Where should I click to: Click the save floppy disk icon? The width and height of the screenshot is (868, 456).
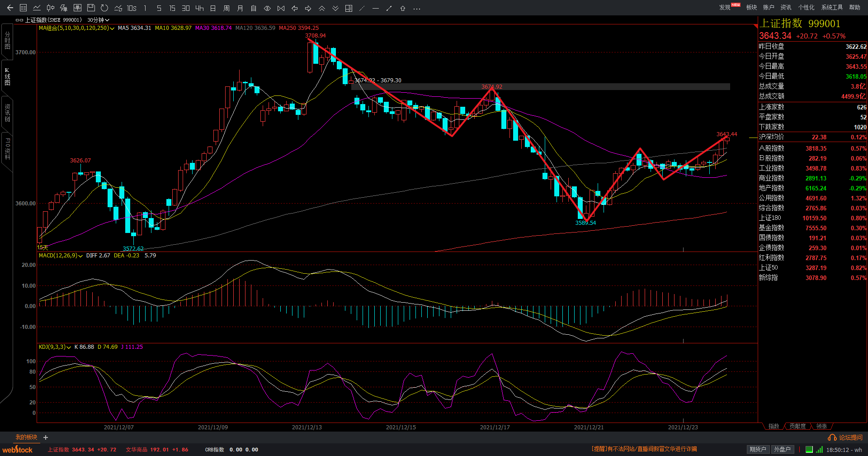point(91,8)
